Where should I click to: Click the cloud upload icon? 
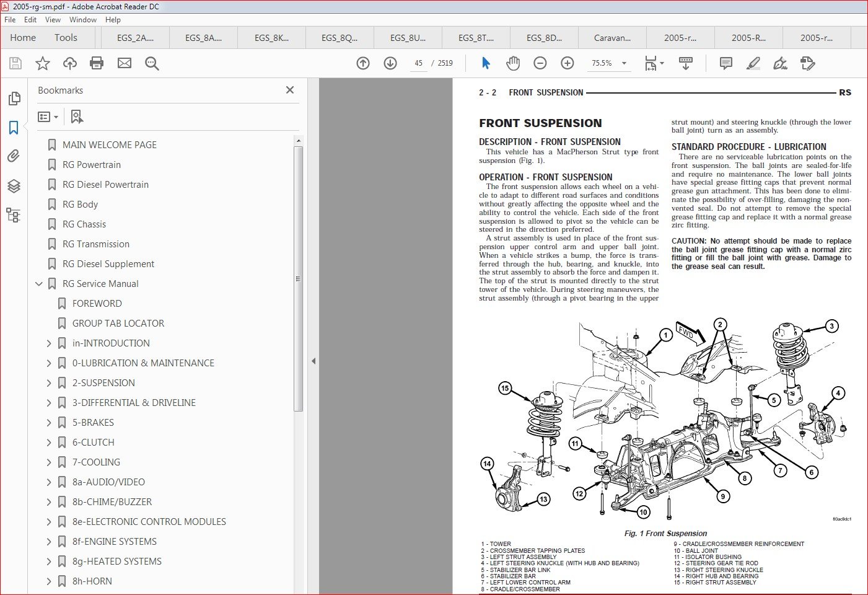coord(70,63)
